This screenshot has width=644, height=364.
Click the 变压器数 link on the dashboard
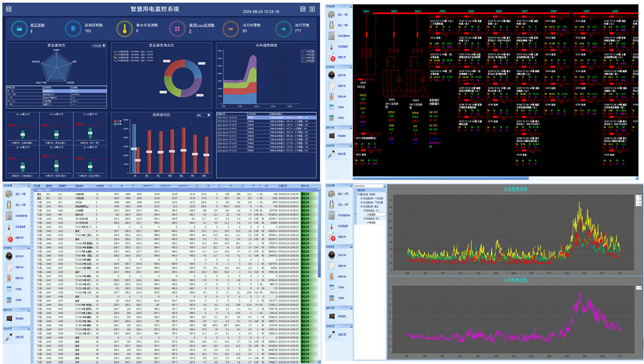pos(37,25)
